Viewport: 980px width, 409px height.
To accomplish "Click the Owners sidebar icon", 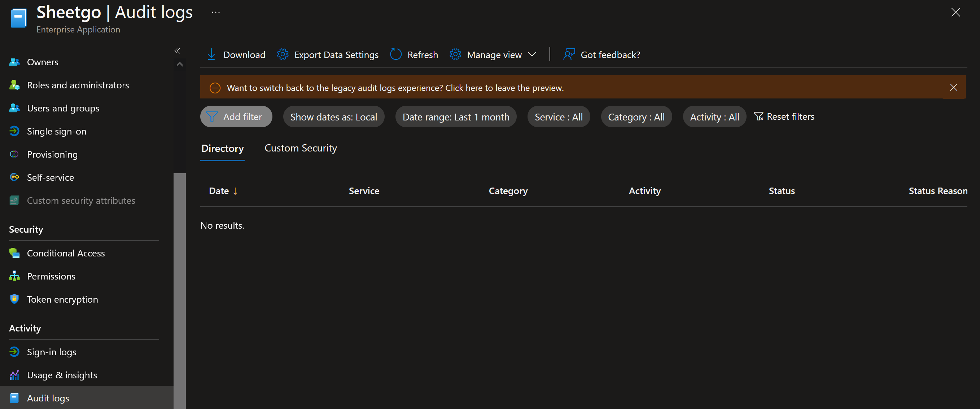I will click(14, 62).
